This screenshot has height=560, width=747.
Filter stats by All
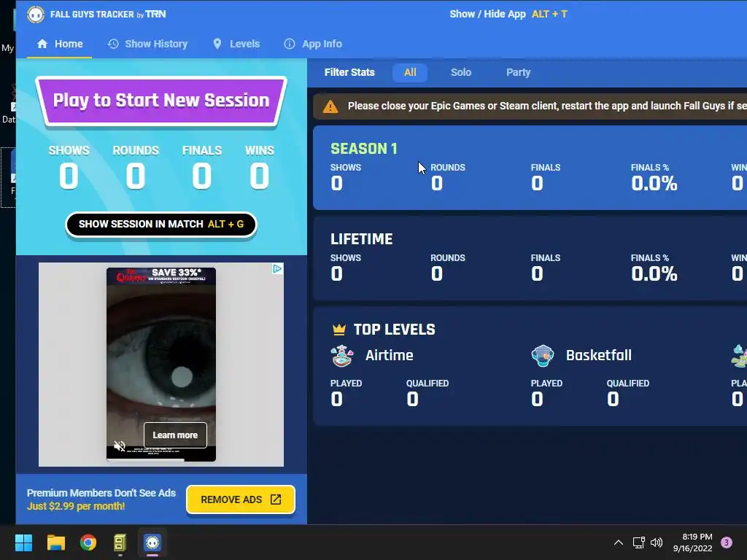click(410, 72)
